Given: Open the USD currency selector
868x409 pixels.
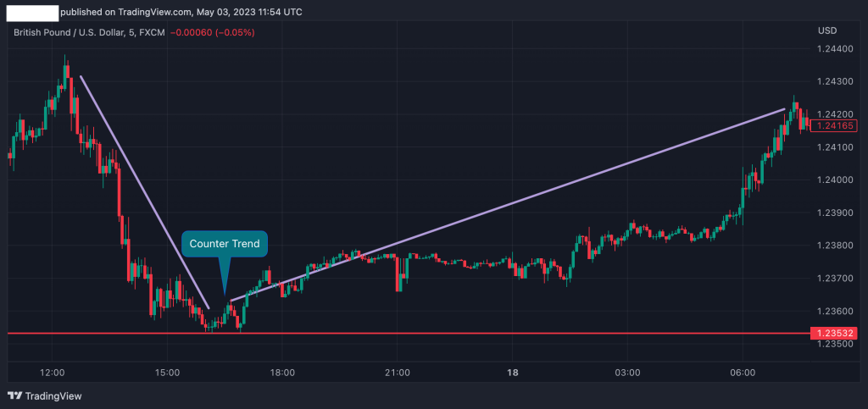Looking at the screenshot, I should (x=827, y=31).
